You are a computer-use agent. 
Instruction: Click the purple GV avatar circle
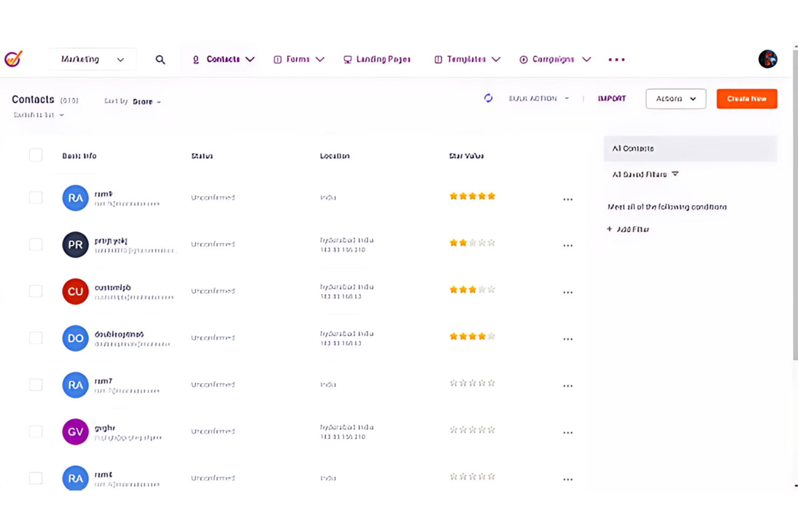click(x=75, y=432)
